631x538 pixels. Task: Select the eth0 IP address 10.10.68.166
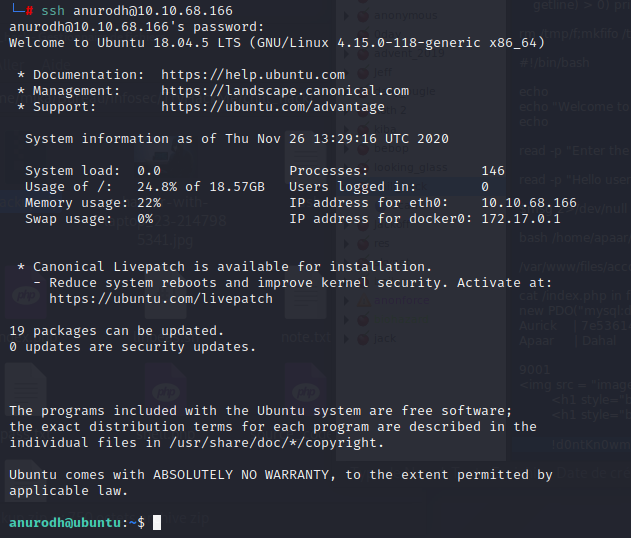click(529, 203)
